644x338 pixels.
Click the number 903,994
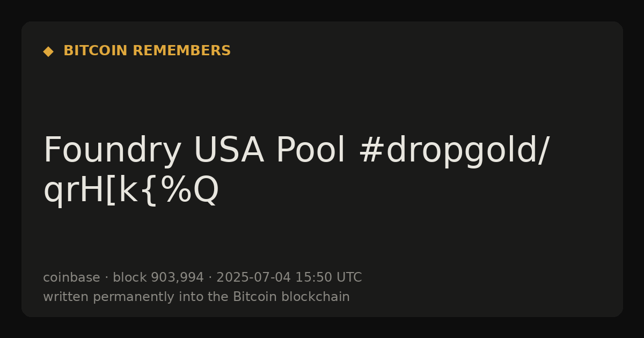[177, 277]
